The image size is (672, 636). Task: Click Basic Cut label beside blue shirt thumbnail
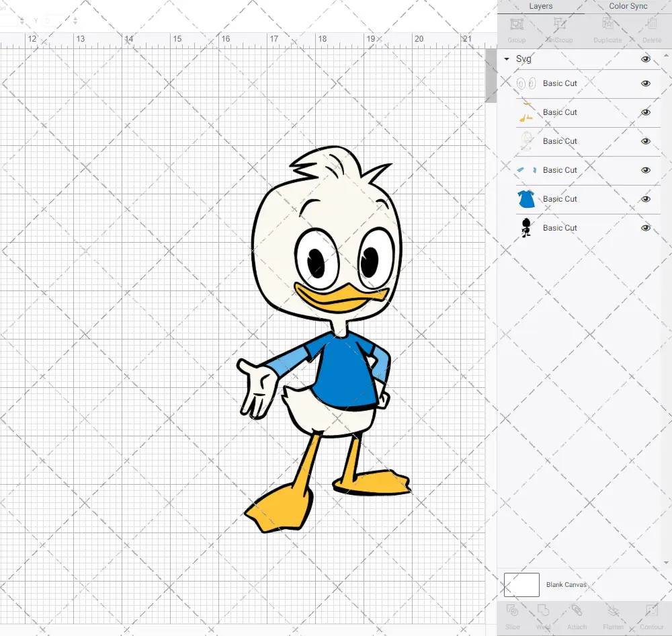tap(560, 199)
